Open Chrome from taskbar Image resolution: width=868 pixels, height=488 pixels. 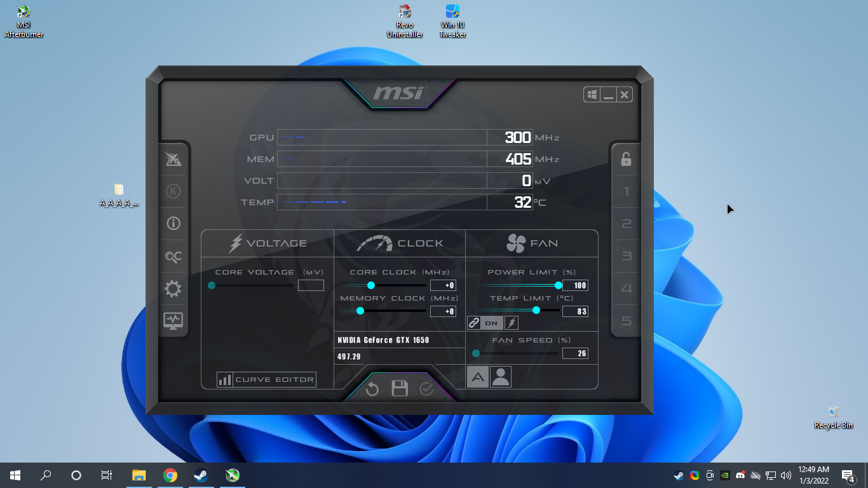click(x=170, y=475)
